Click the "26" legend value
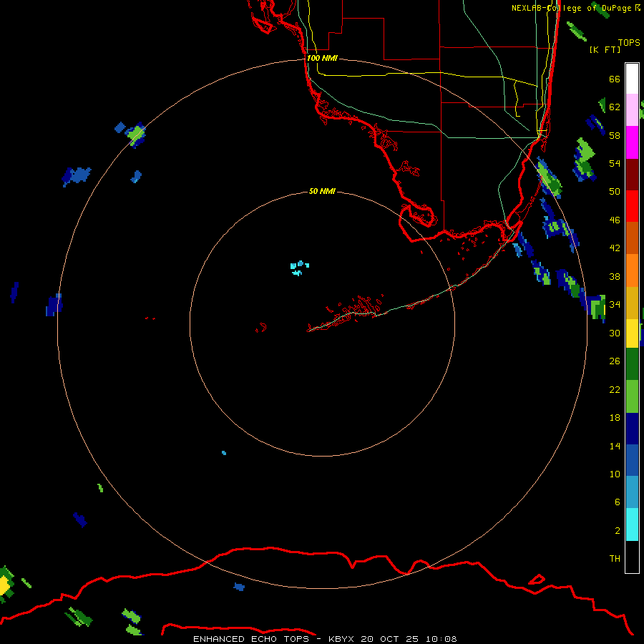 (615, 361)
